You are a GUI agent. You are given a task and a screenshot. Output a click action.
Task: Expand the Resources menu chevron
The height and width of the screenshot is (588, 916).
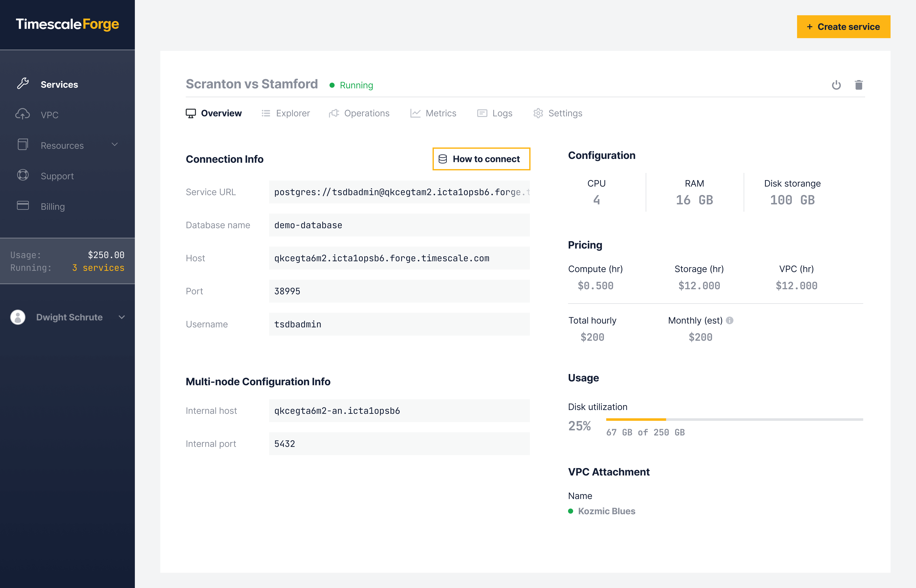114,145
